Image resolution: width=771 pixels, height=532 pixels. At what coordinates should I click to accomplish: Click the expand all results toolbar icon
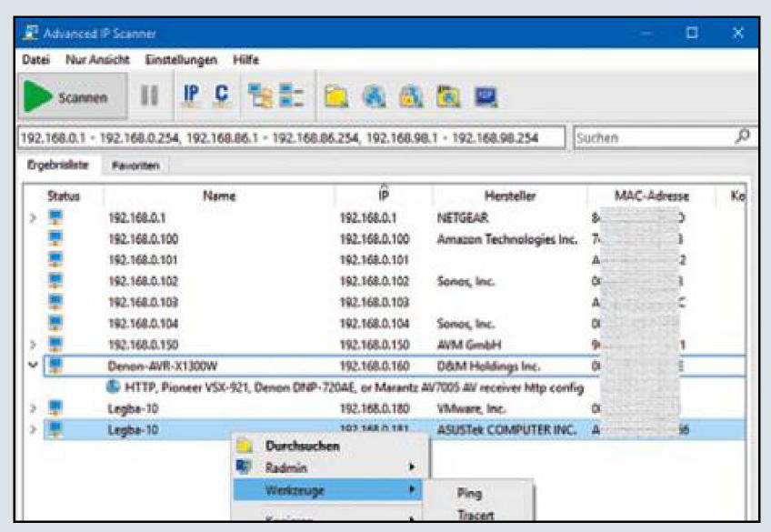260,95
